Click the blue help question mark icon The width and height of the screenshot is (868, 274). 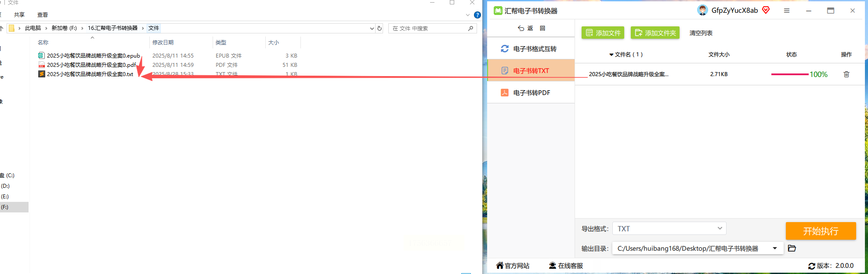click(477, 15)
